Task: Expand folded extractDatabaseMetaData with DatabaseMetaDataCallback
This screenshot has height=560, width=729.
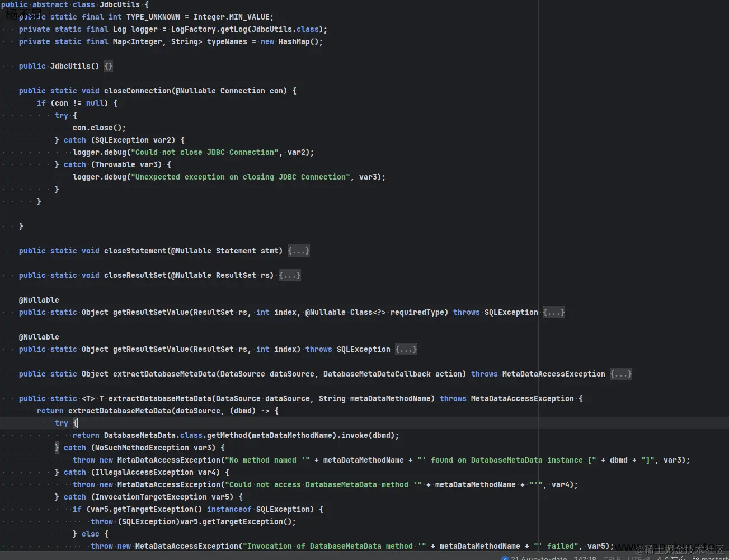Action: coord(621,374)
